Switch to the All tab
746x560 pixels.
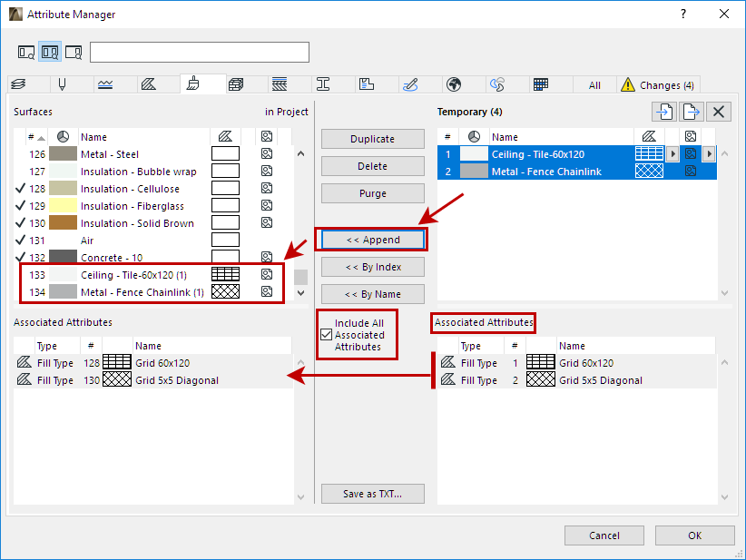click(x=594, y=85)
